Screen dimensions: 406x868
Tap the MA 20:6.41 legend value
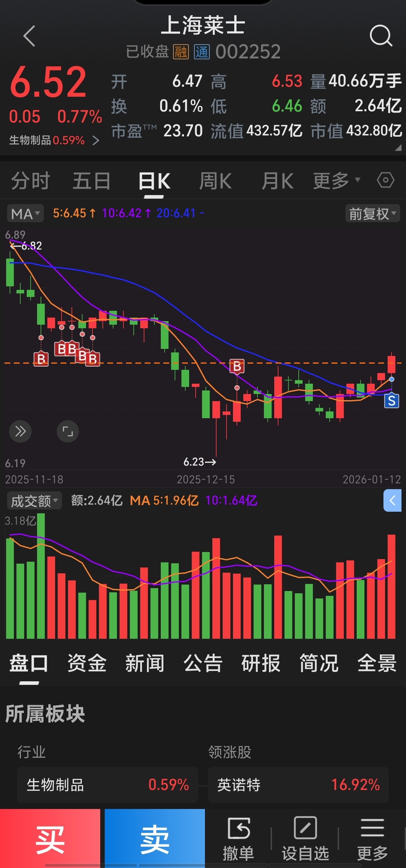tap(180, 213)
